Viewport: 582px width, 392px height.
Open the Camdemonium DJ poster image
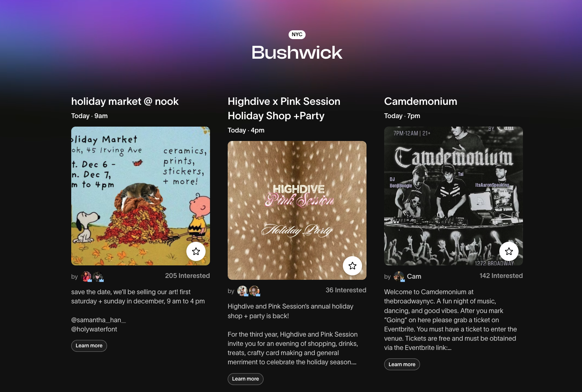coord(454,196)
